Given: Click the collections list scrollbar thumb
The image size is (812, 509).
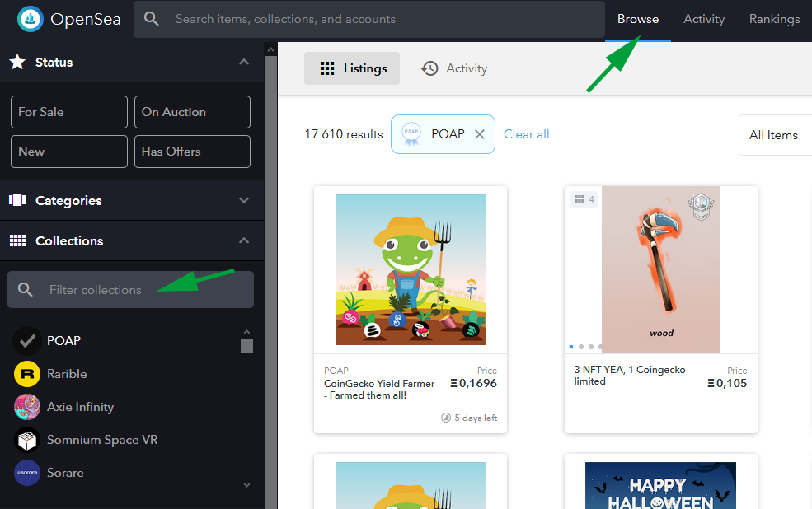Looking at the screenshot, I should point(247,346).
